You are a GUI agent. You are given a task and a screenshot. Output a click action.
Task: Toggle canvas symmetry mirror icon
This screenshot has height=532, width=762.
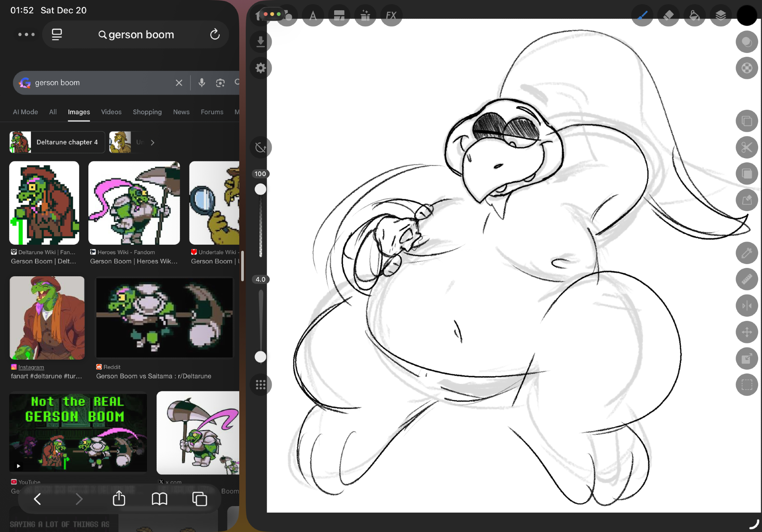(746, 306)
